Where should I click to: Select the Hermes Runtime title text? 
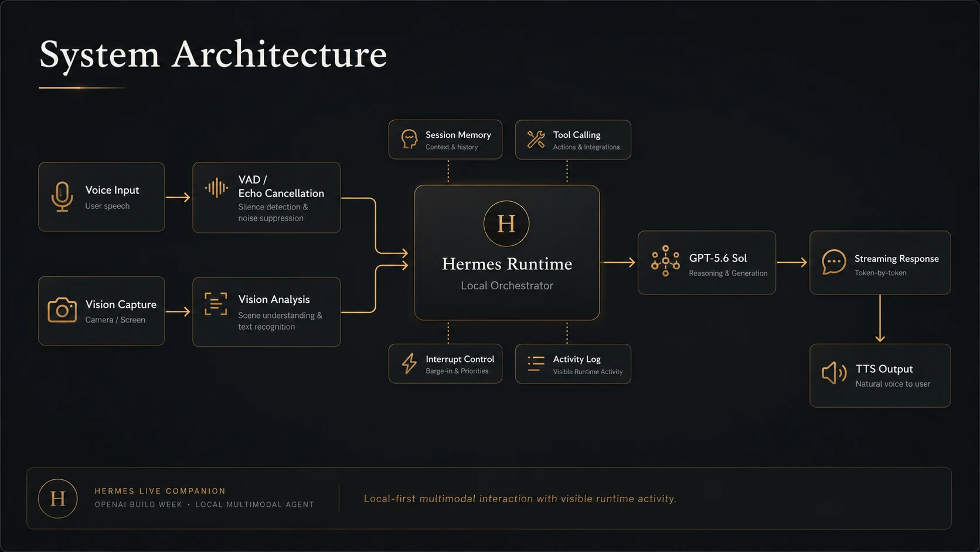tap(507, 264)
